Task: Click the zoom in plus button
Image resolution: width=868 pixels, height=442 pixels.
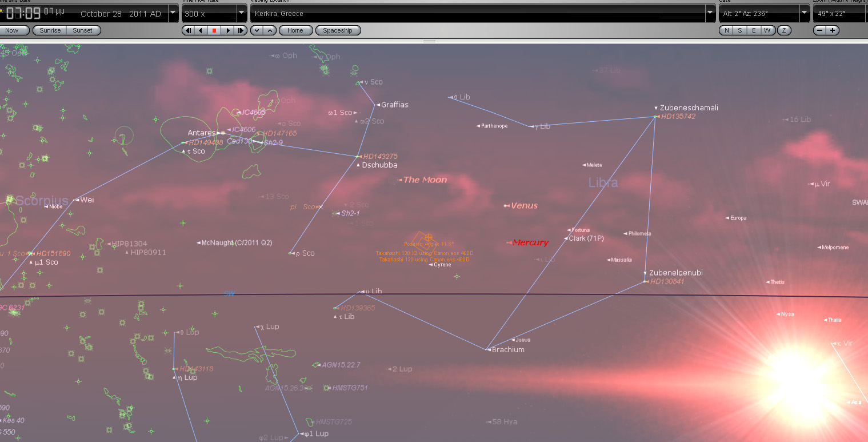Action: 833,30
